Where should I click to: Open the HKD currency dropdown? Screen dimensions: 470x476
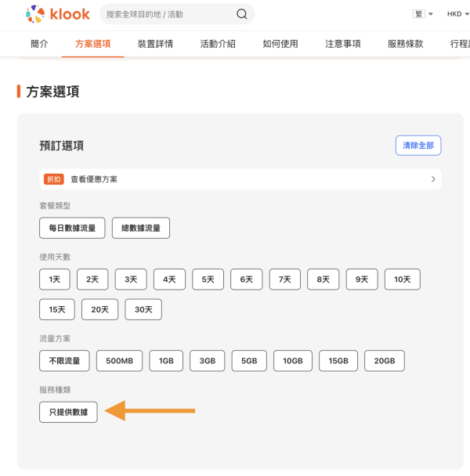click(x=458, y=14)
